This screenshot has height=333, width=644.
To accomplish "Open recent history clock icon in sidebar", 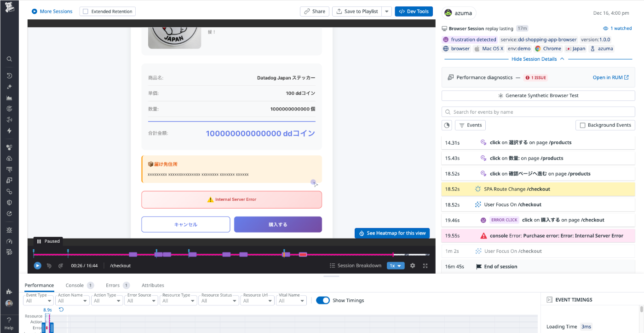I will (x=9, y=76).
